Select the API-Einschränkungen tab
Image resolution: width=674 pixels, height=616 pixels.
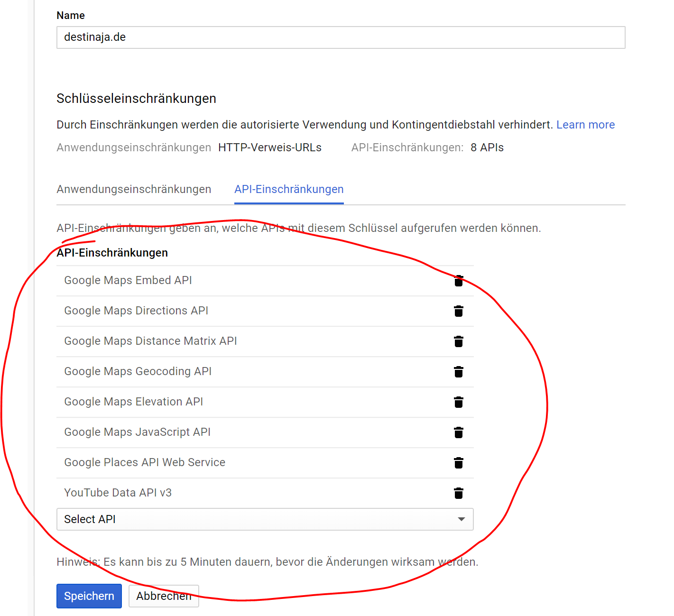point(289,189)
